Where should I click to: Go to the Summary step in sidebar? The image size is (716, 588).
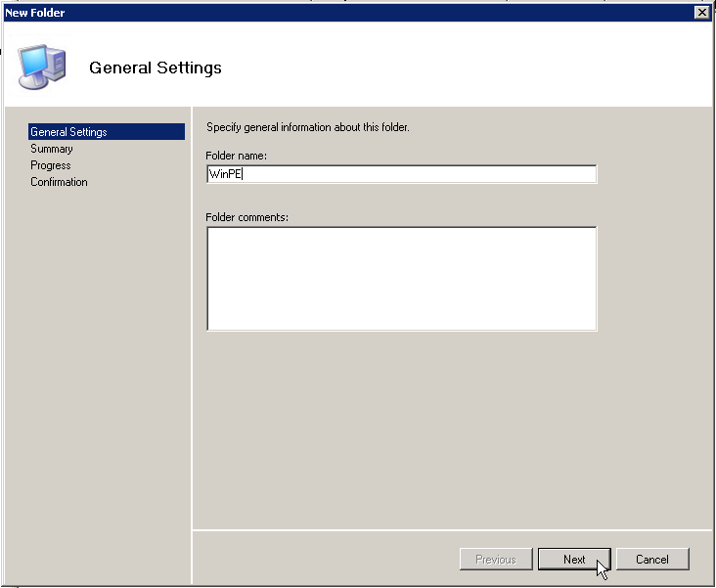pos(51,149)
